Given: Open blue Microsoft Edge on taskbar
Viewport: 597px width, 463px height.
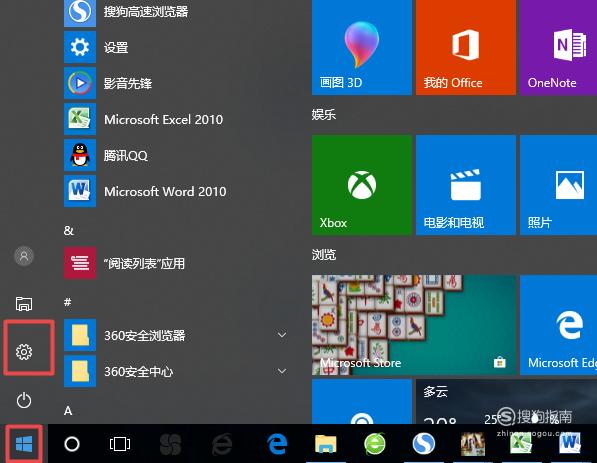Looking at the screenshot, I should point(277,444).
